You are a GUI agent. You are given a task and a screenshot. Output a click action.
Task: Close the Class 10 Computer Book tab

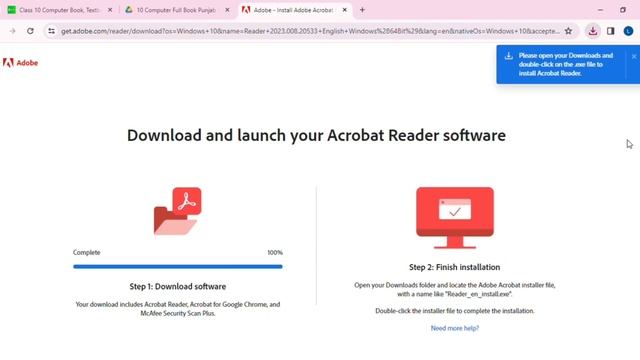click(x=110, y=10)
